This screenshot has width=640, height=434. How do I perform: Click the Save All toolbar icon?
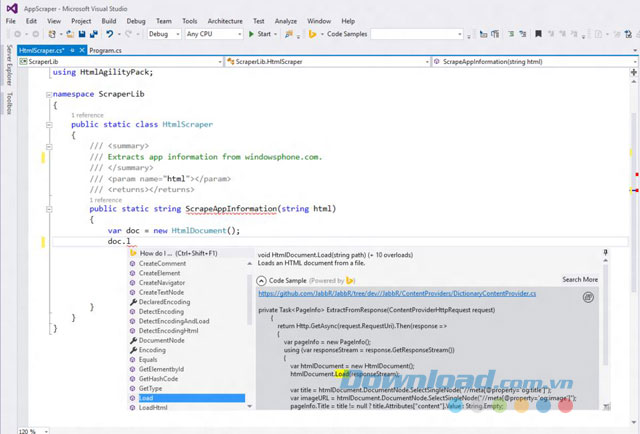coord(95,33)
